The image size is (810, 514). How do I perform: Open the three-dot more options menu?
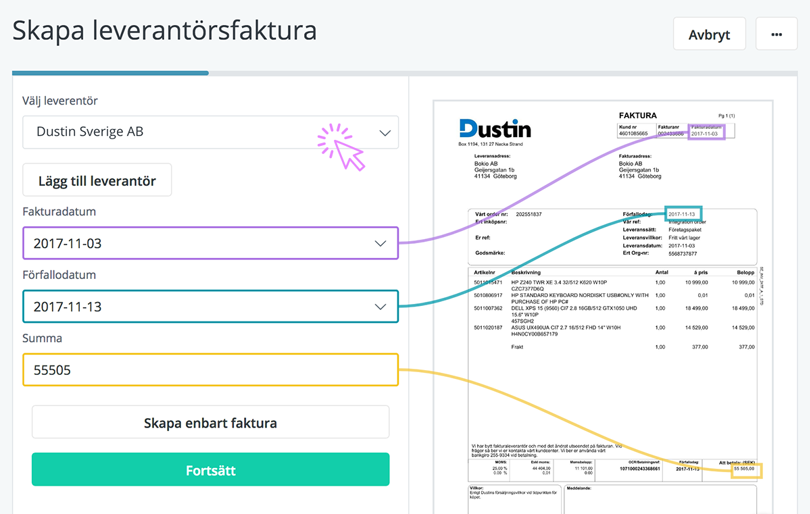coord(776,35)
